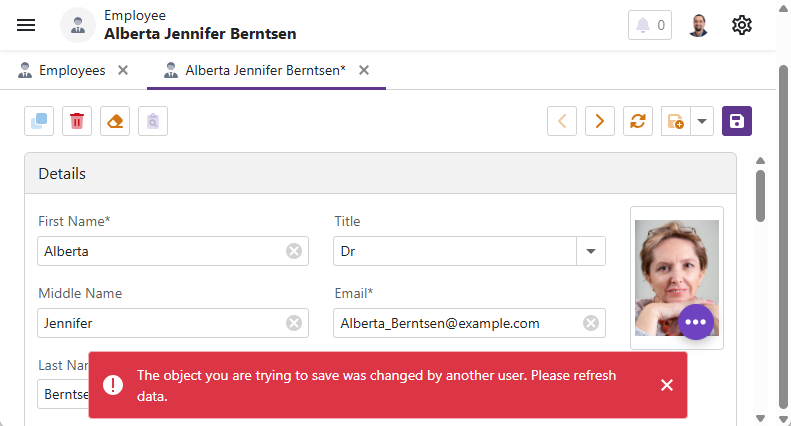This screenshot has width=791, height=426.
Task: Click the eraser Reset icon in toolbar
Action: point(115,121)
